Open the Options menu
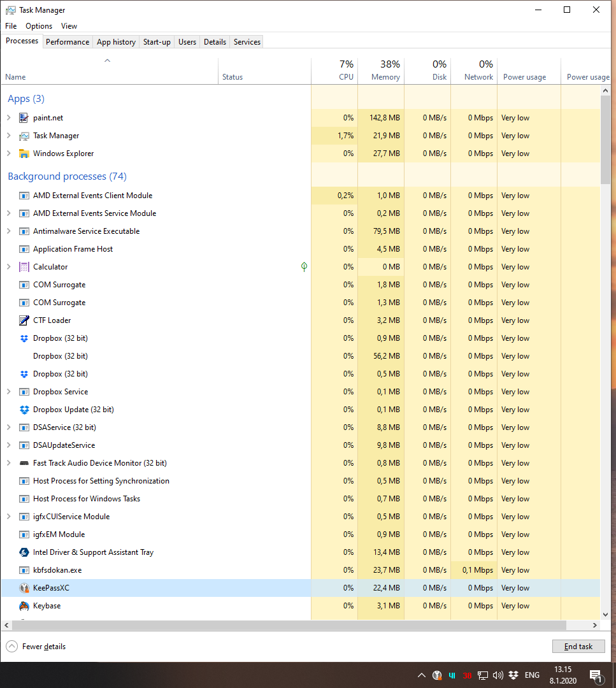 point(39,26)
